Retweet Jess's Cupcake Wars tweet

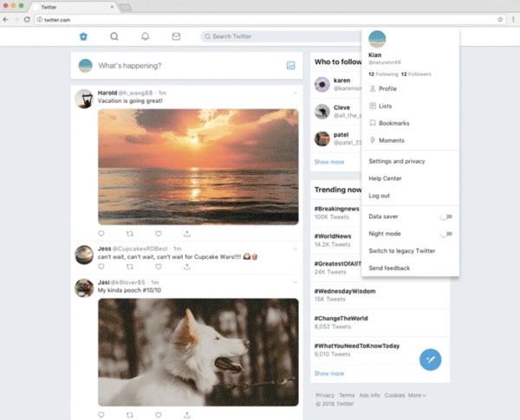pos(130,267)
